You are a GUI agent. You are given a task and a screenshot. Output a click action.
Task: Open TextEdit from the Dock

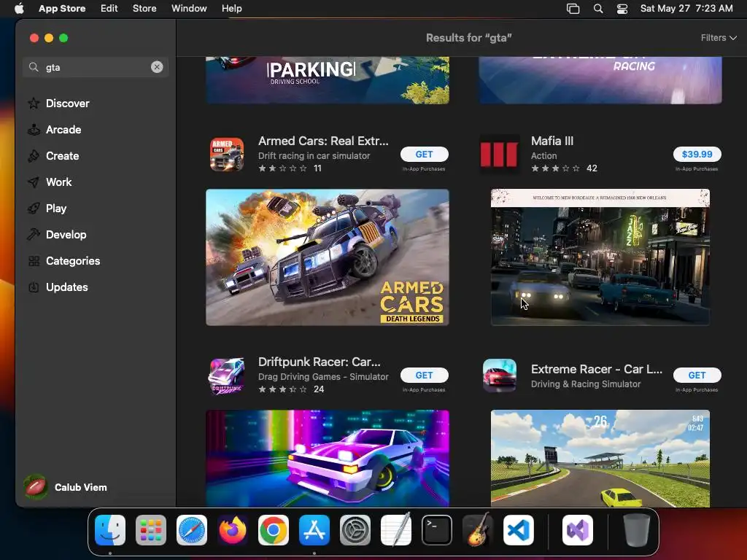tap(396, 530)
